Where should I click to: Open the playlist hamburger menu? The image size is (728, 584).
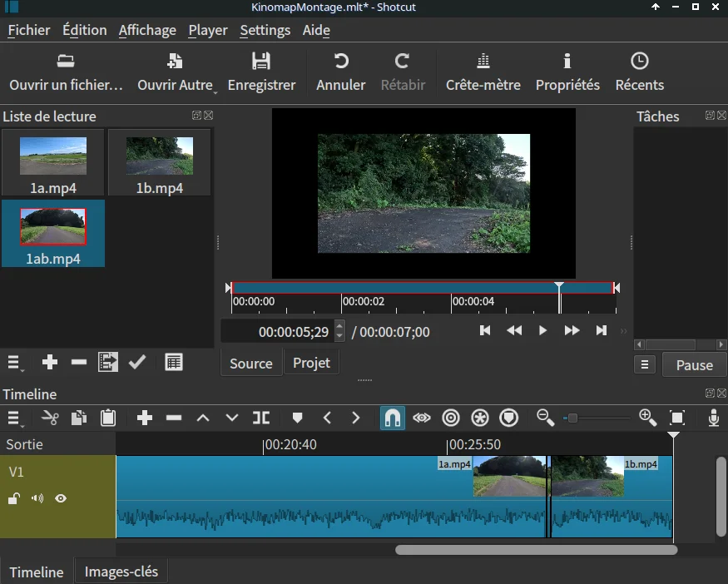(x=14, y=362)
